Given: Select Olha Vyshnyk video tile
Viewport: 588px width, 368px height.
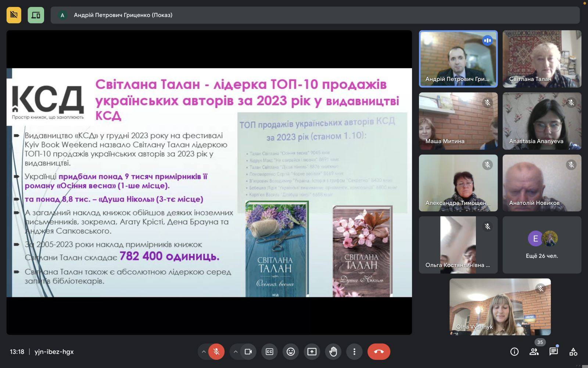Looking at the screenshot, I should (500, 307).
